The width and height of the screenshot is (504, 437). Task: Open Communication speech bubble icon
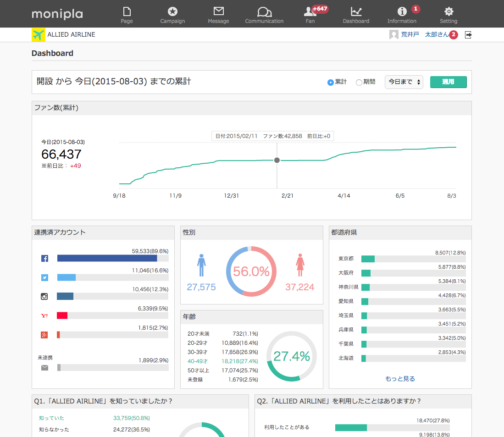coord(264,11)
